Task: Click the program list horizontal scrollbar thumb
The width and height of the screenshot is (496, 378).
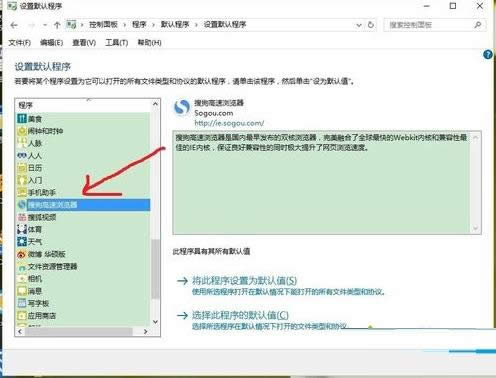Action: coord(79,332)
